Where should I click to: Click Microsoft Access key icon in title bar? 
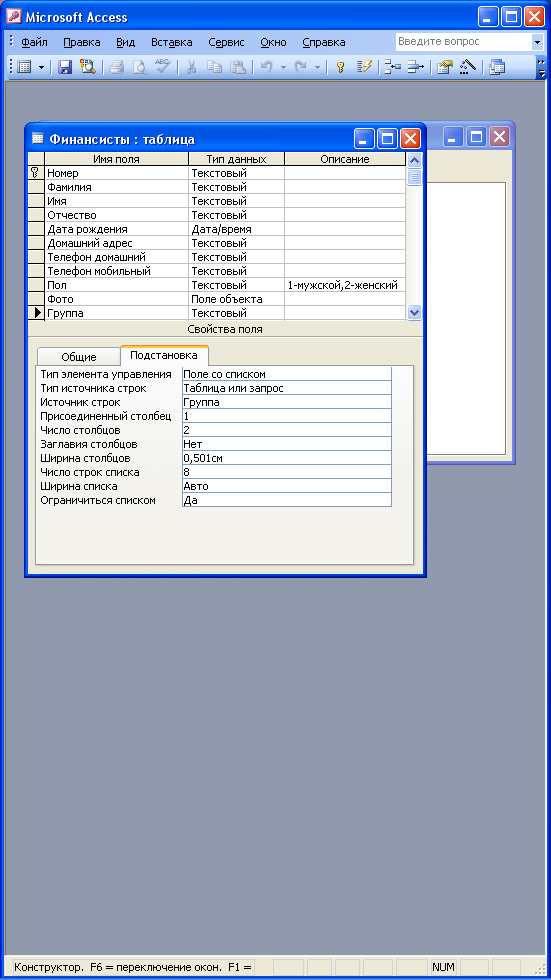[13, 16]
